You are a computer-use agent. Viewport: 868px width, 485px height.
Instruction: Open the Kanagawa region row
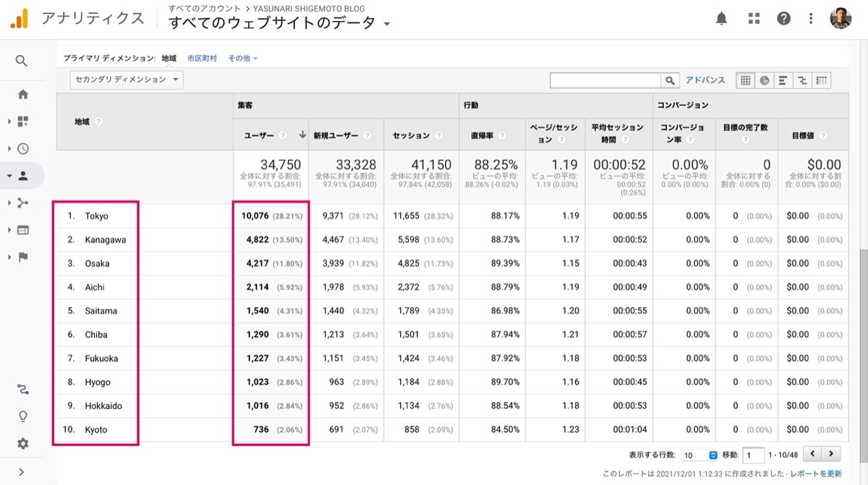coord(106,240)
